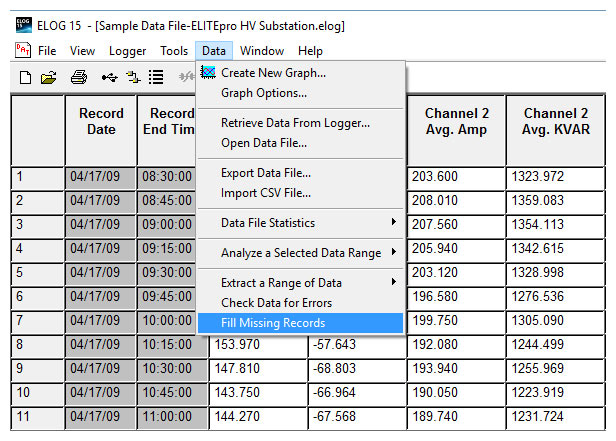Click the Print toolbar icon
Viewport: 616px width, 441px height.
[79, 77]
